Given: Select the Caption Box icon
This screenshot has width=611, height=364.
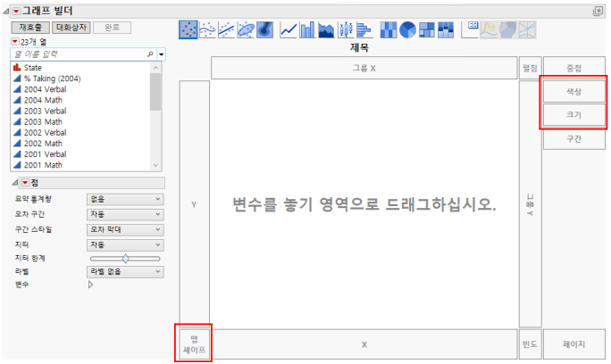Looking at the screenshot, I should click(470, 30).
